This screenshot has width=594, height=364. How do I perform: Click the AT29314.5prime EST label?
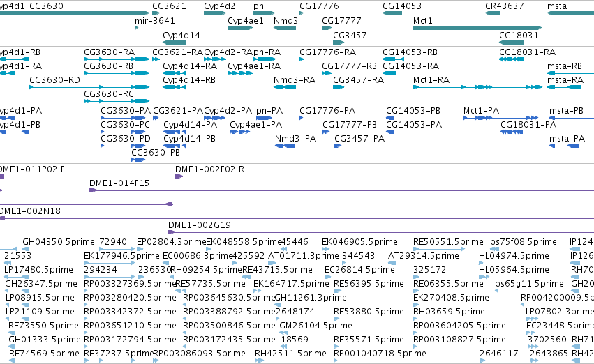pyautogui.click(x=424, y=255)
